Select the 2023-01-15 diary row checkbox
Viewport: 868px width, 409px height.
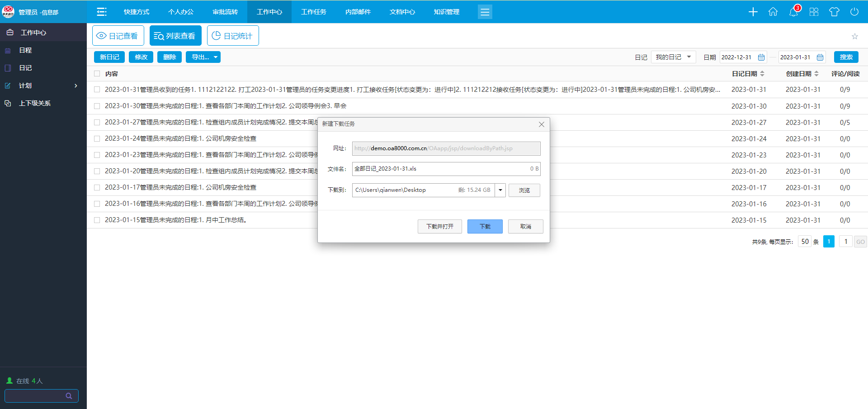97,220
